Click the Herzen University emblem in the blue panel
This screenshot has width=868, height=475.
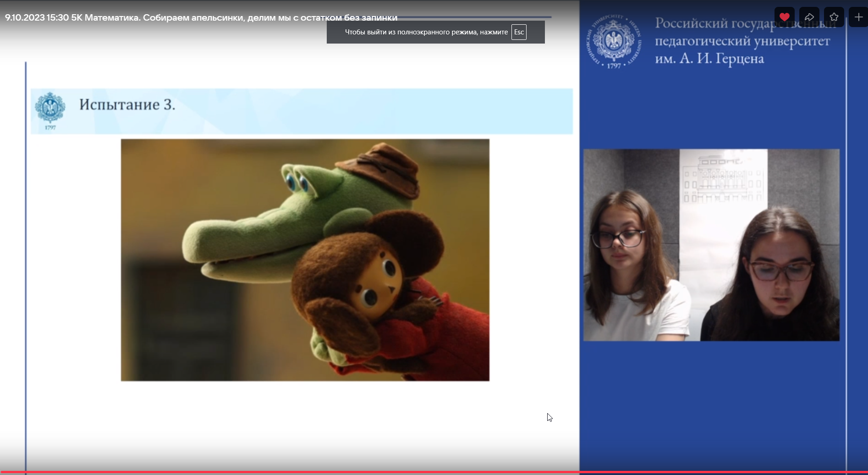(614, 42)
